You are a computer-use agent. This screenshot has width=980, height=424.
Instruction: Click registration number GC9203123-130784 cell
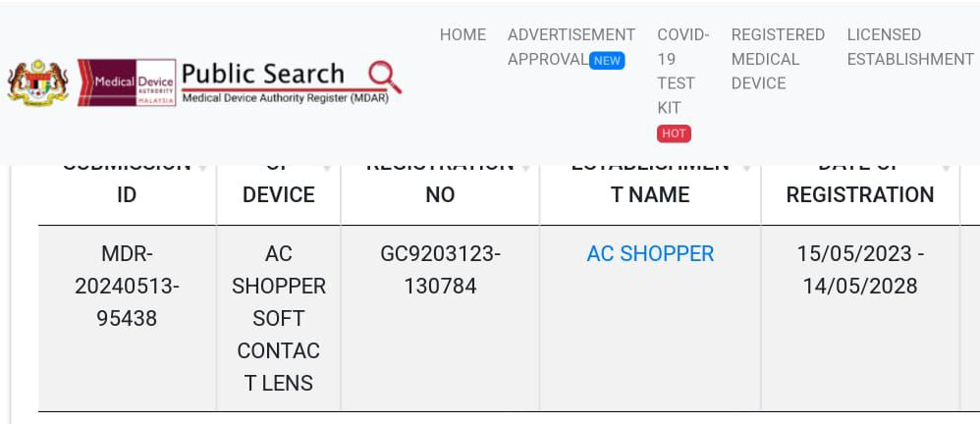pyautogui.click(x=440, y=270)
